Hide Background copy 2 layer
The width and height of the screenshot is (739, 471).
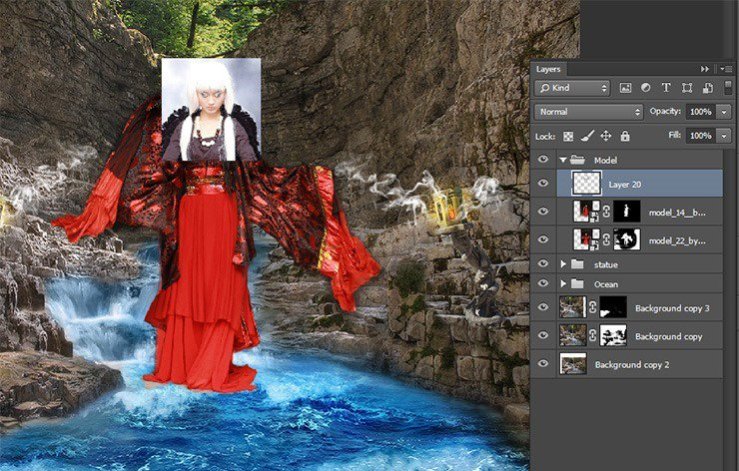(x=543, y=364)
